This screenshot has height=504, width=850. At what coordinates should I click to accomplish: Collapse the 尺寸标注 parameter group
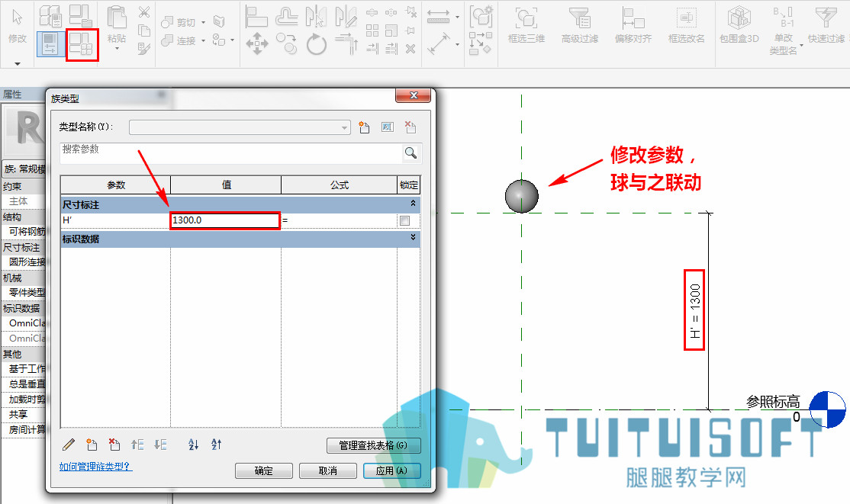pos(413,204)
